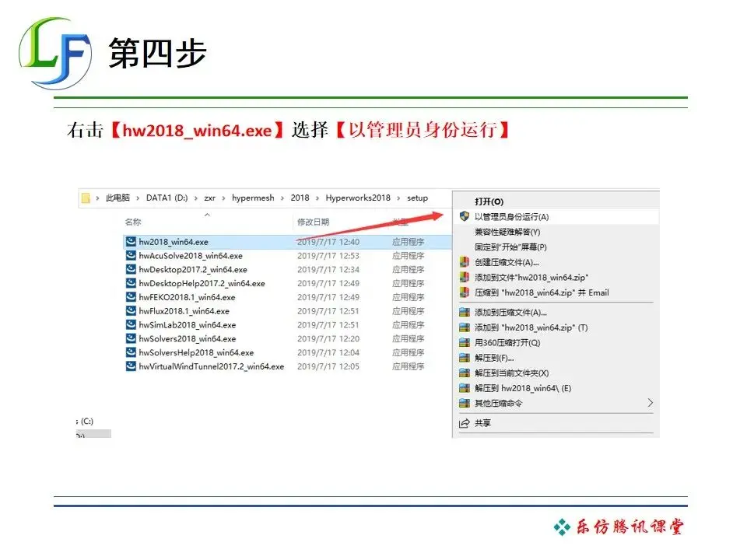Expand the chevron between 2018 and Hyperworks2018
Image resolution: width=747 pixels, height=560 pixels.
(x=317, y=198)
